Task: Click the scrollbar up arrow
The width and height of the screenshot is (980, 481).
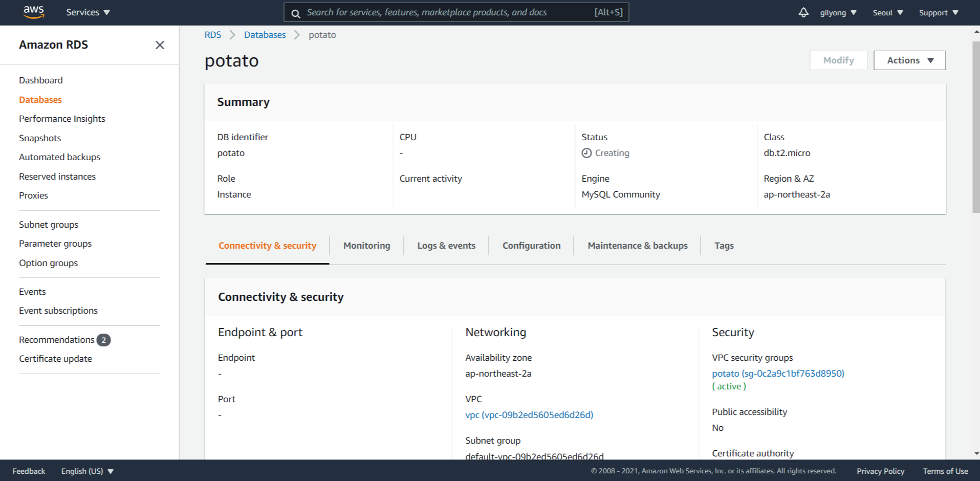Action: pyautogui.click(x=976, y=32)
